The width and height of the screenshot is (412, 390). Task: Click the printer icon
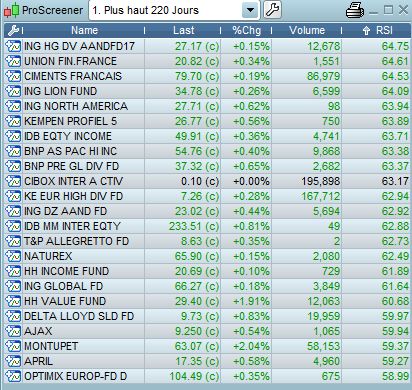pyautogui.click(x=355, y=10)
